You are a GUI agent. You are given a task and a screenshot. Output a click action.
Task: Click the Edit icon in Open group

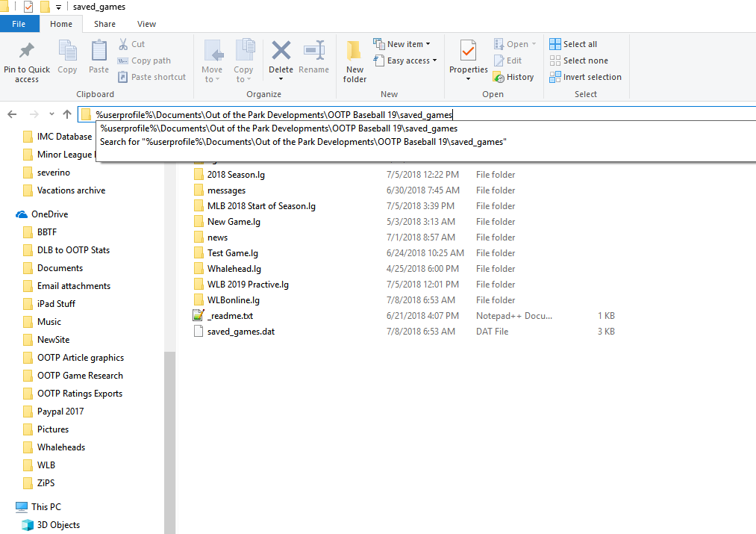pyautogui.click(x=499, y=60)
